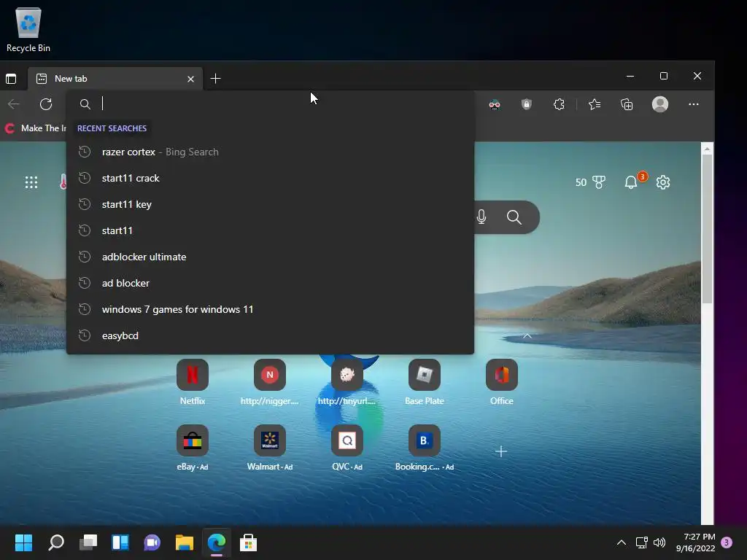Choose the start11 recent search
This screenshot has width=747, height=560.
click(270, 230)
